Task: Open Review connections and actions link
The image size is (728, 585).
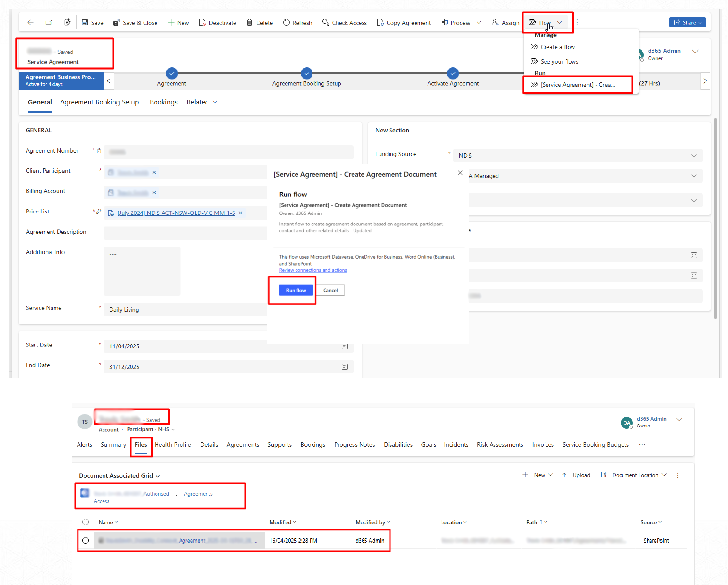Action: pyautogui.click(x=313, y=270)
